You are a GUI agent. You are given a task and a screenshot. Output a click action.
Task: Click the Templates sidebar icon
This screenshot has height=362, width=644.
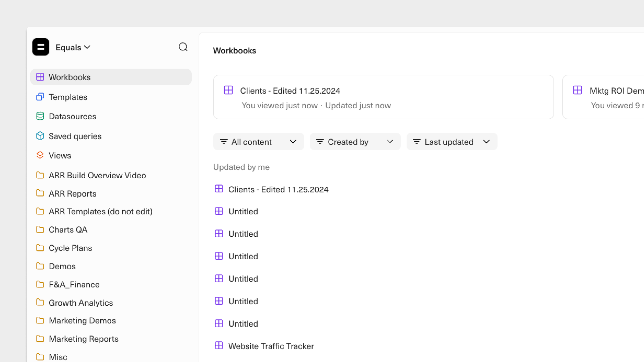pyautogui.click(x=40, y=97)
